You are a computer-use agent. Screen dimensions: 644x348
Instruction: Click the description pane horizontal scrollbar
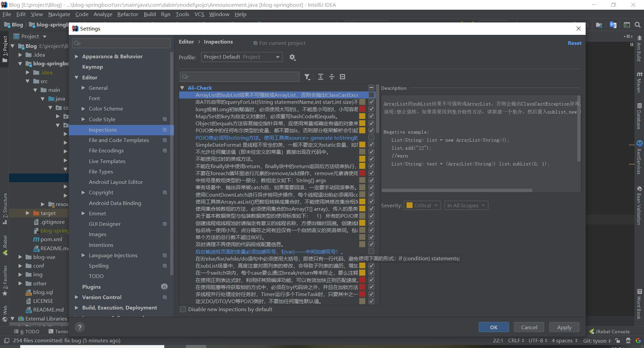point(457,190)
